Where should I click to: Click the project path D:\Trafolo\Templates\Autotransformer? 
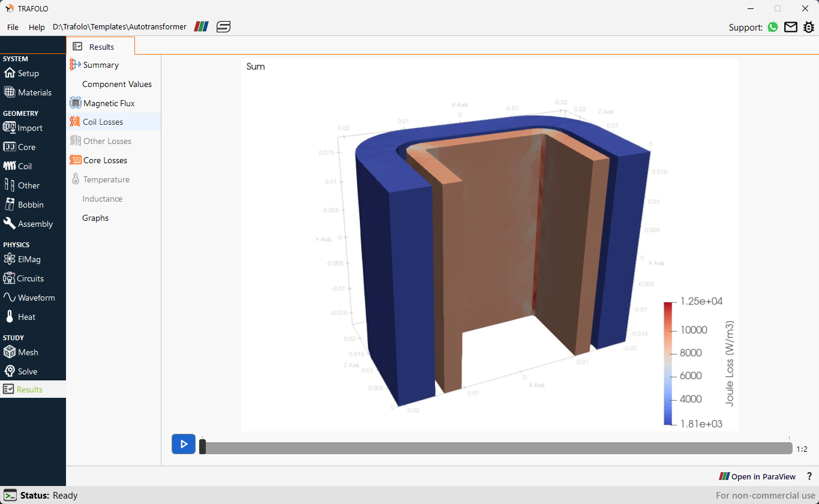click(x=119, y=27)
